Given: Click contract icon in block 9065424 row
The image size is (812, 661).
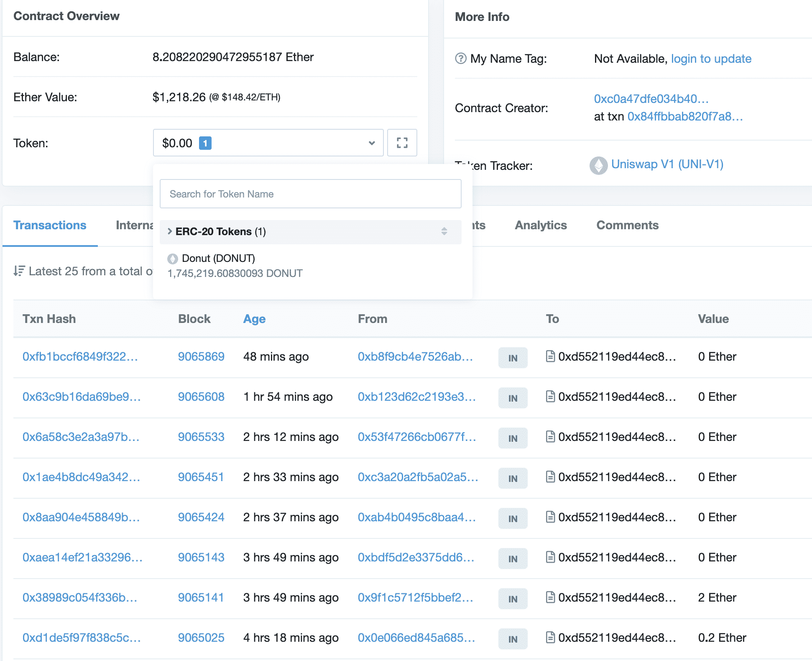Looking at the screenshot, I should (x=550, y=517).
